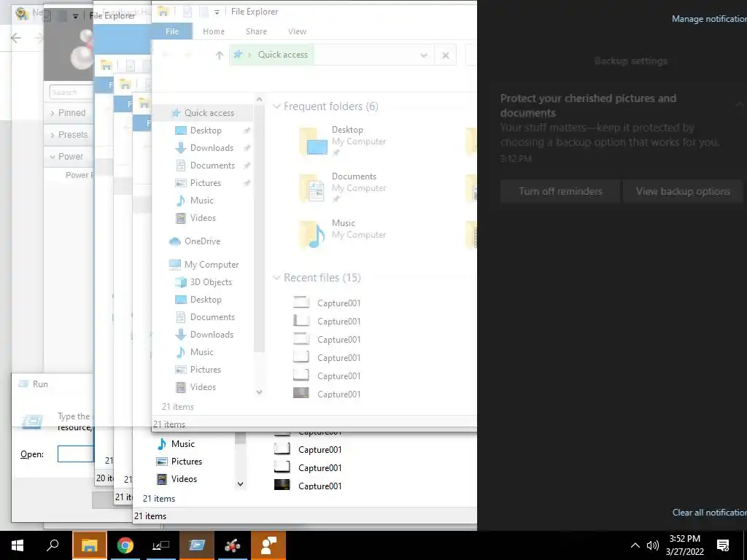
Task: Launch Google Chrome from taskbar
Action: (125, 545)
